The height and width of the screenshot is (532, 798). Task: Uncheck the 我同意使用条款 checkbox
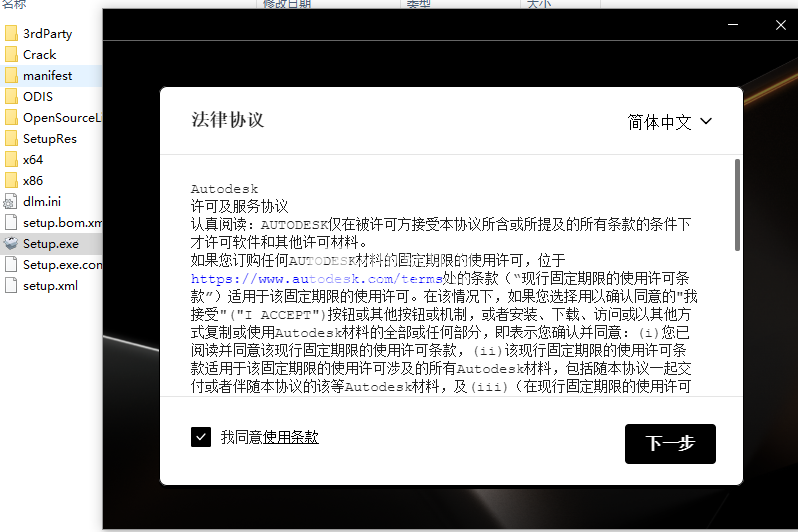click(x=201, y=437)
